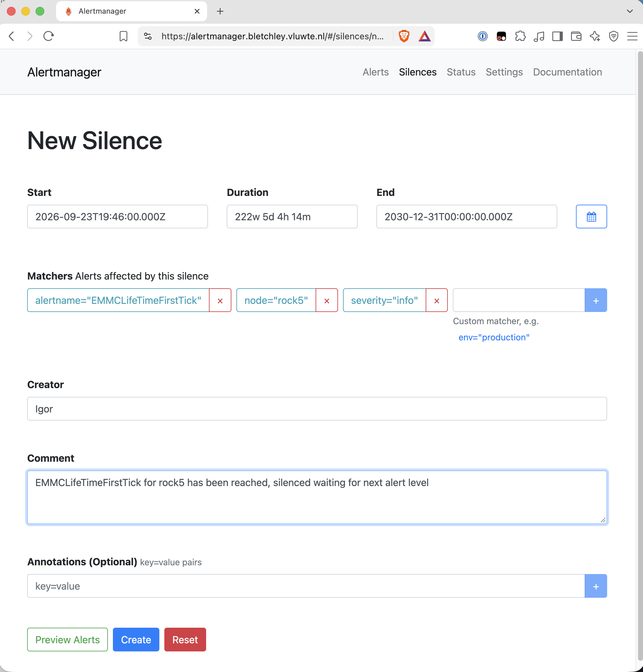Open 1Password extension icon
Viewport: 643px width, 672px height.
(482, 36)
